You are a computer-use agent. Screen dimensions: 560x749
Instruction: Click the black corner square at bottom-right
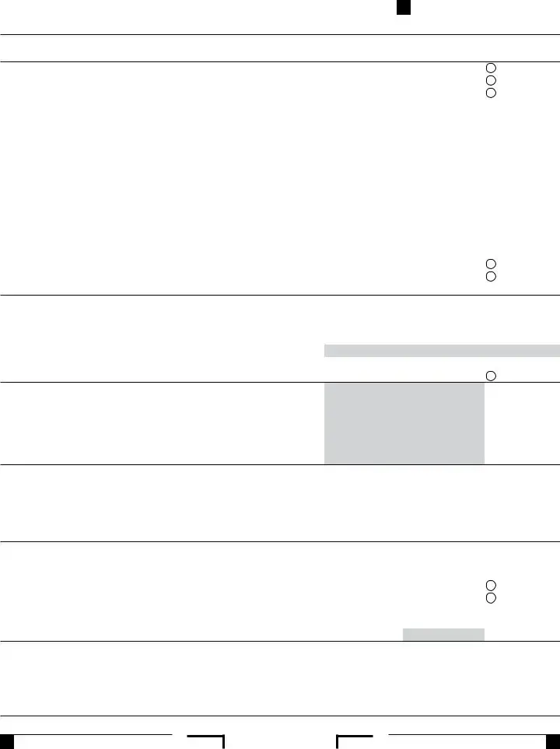coord(553,742)
